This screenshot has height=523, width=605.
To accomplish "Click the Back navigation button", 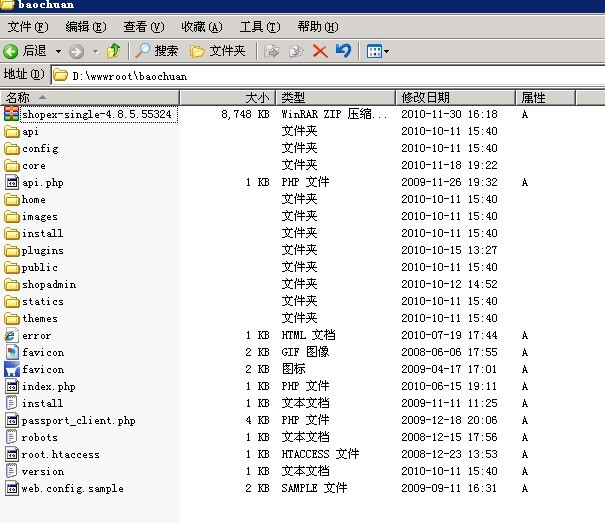I will pyautogui.click(x=25, y=50).
